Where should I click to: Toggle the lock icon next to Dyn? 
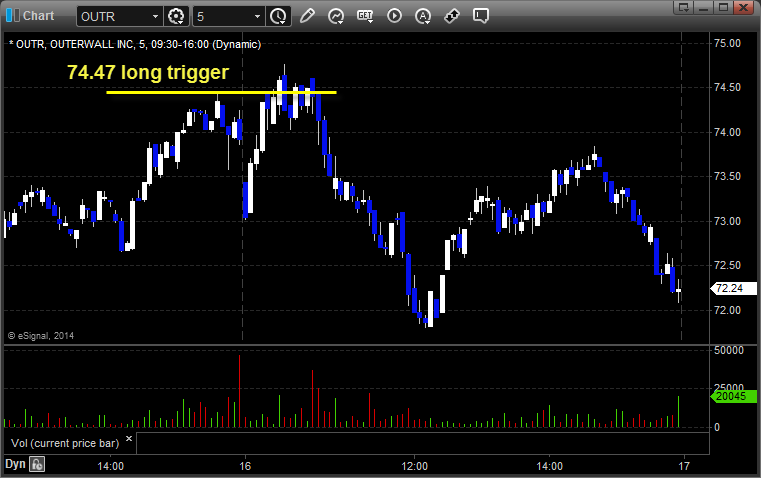pyautogui.click(x=37, y=464)
